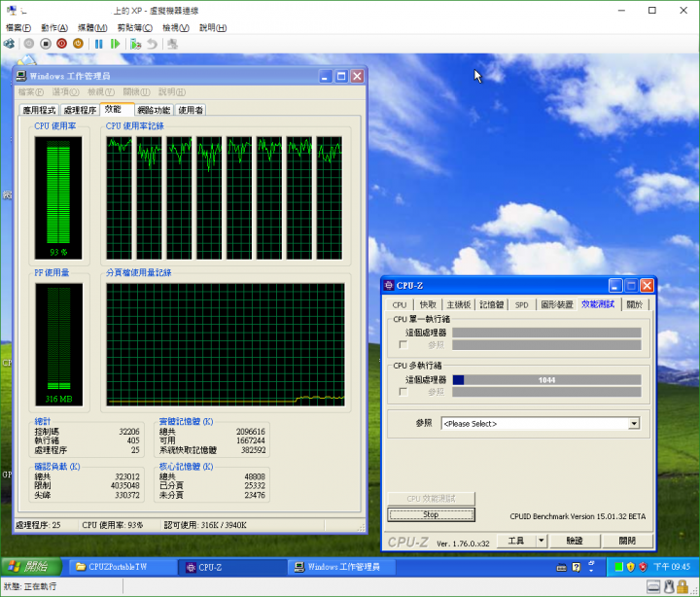The height and width of the screenshot is (597, 700).
Task: Open Task Manager's 選項(O) menu
Action: tap(66, 92)
